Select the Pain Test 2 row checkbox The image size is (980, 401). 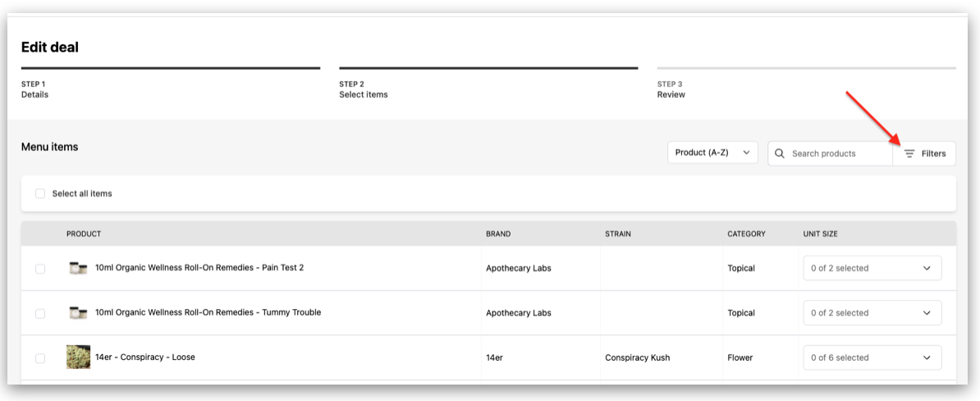[40, 269]
